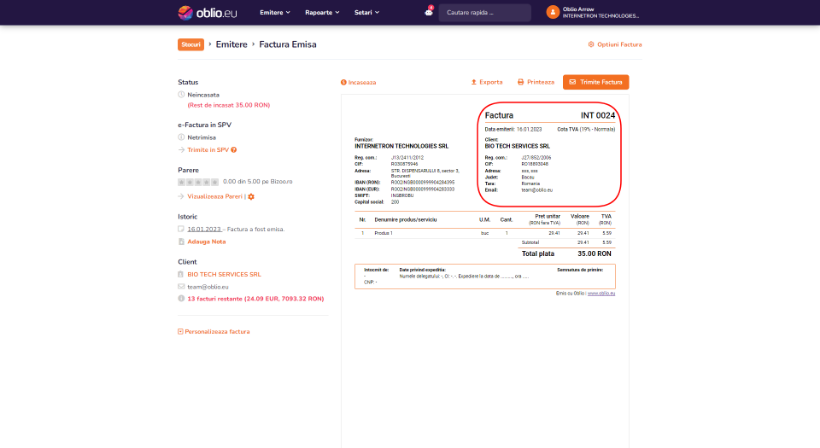
Task: Click Personalizeaza factura link
Action: [217, 332]
